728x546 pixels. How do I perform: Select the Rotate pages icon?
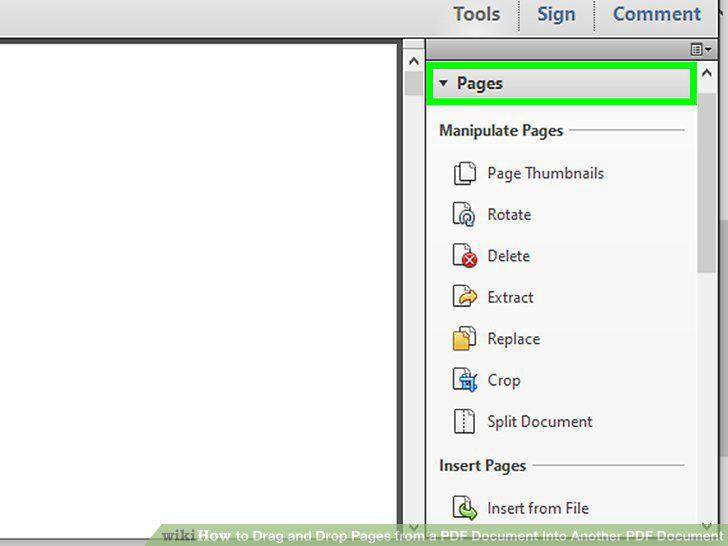pos(464,214)
